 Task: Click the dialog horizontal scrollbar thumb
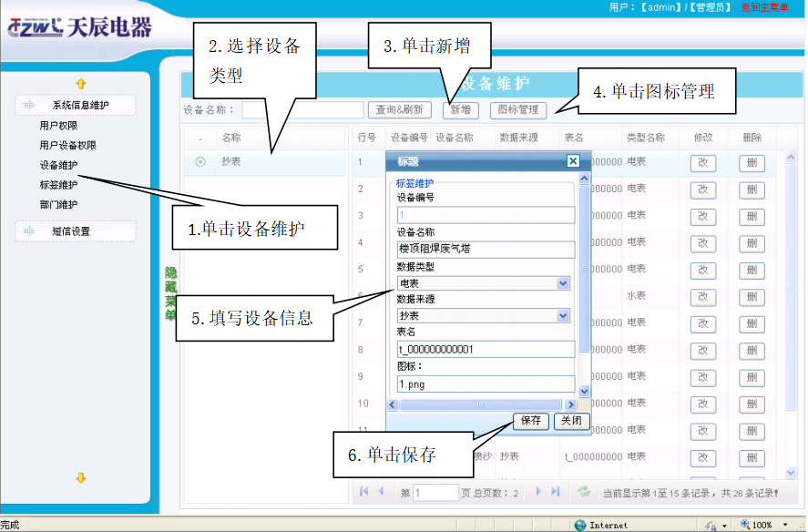pyautogui.click(x=480, y=404)
